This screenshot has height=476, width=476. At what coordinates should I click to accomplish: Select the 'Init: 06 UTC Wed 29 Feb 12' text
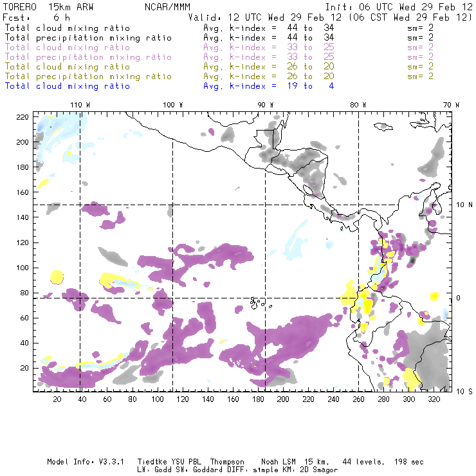399,7
